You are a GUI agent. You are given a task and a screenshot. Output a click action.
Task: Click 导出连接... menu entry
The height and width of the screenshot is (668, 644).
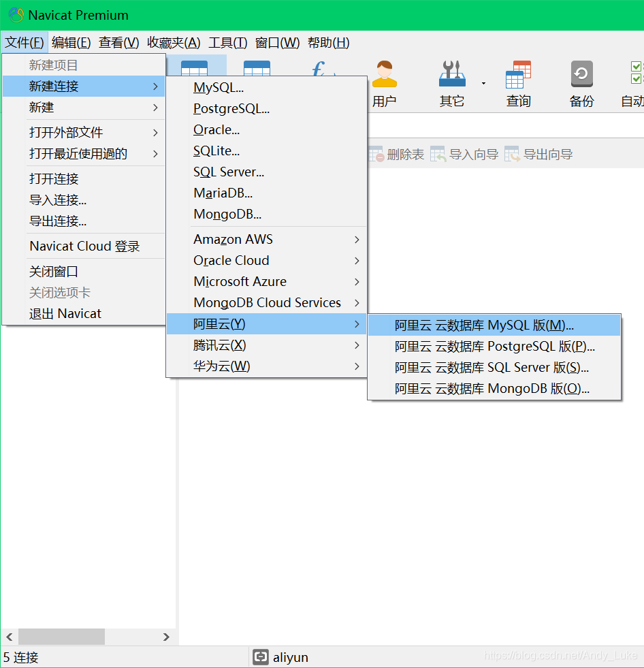click(84, 221)
